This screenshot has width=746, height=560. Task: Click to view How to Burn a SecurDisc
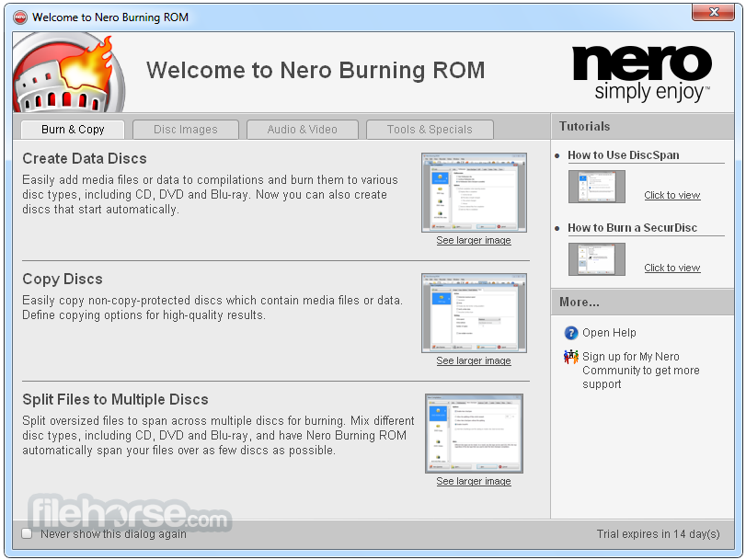(x=671, y=268)
